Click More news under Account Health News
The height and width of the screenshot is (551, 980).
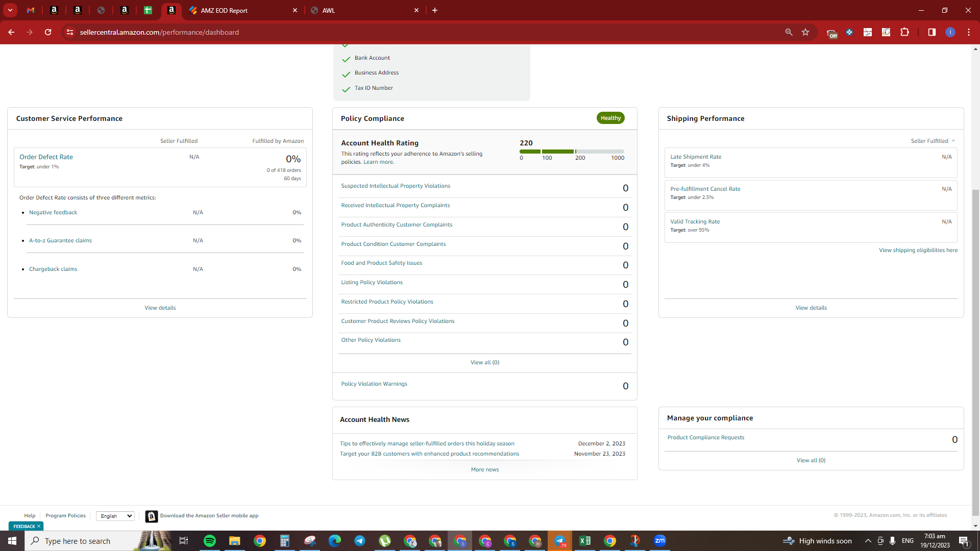point(485,469)
